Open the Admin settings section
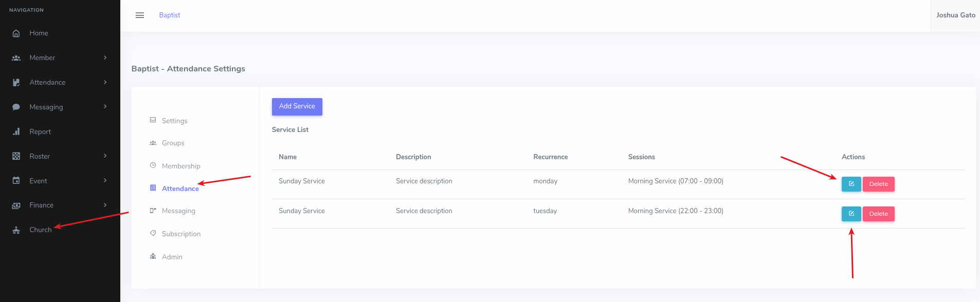 (x=172, y=257)
